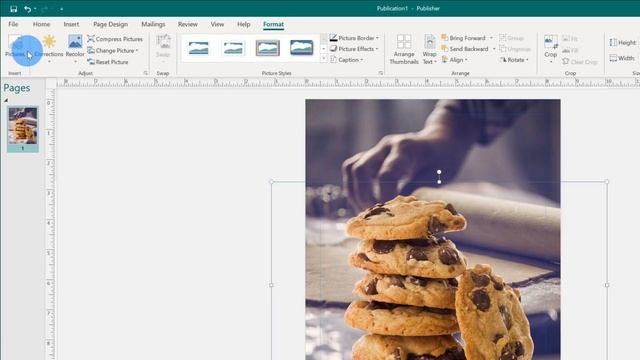Open Customize Quick Access Toolbar arrow
Image resolution: width=640 pixels, height=360 pixels.
(x=61, y=9)
